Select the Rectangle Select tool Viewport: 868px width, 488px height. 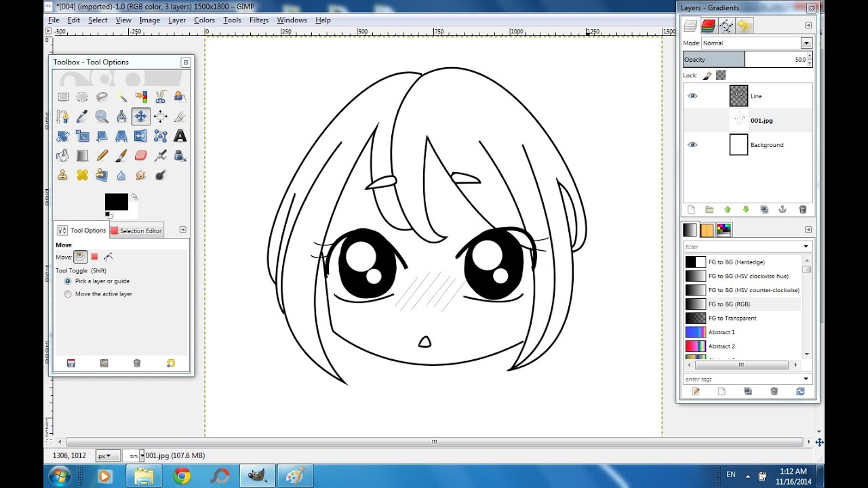(x=63, y=97)
